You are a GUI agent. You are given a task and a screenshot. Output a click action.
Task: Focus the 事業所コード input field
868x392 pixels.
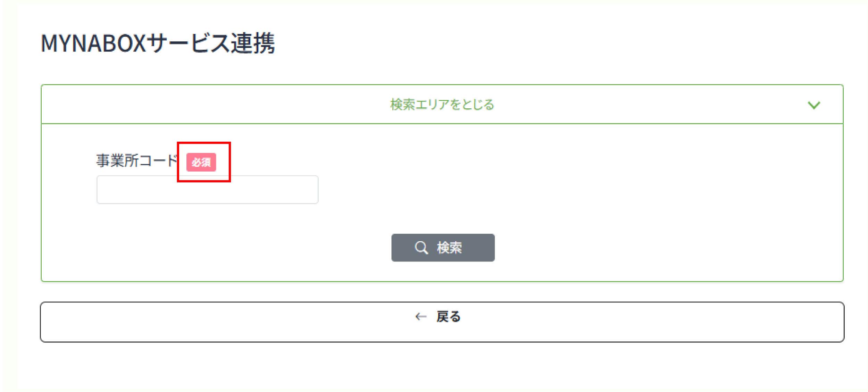207,190
